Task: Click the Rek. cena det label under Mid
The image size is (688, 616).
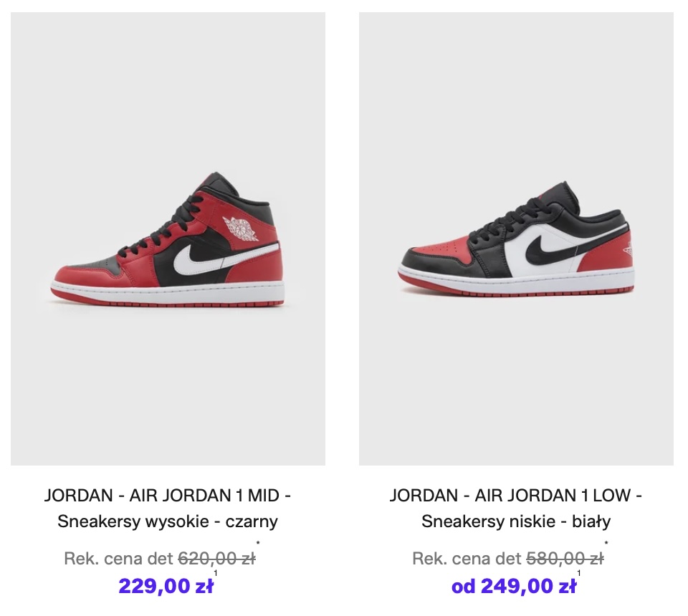Action: pos(118,559)
